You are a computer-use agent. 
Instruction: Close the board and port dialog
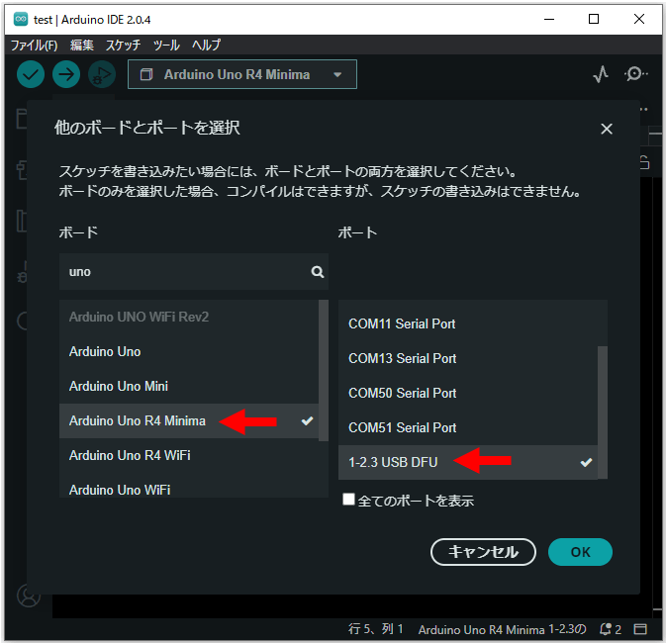607,129
